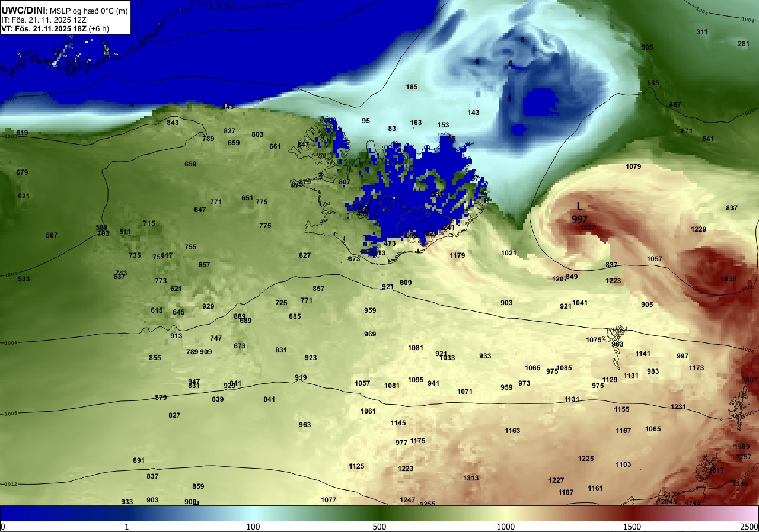
Task: Click the 803 height value
Action: tap(257, 134)
